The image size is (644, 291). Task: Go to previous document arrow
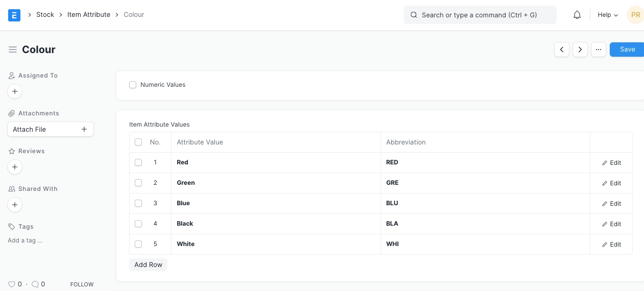tap(562, 50)
